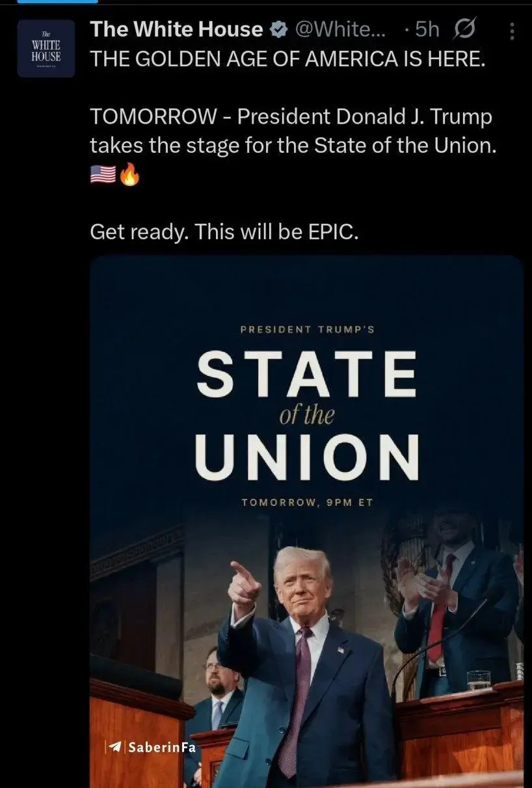Viewport: 532px width, 788px height.
Task: Click the SaberinFa watermark text
Action: tap(162, 746)
